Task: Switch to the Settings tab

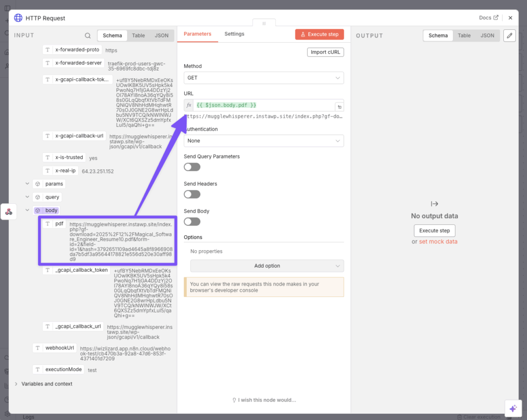Action: 234,33
